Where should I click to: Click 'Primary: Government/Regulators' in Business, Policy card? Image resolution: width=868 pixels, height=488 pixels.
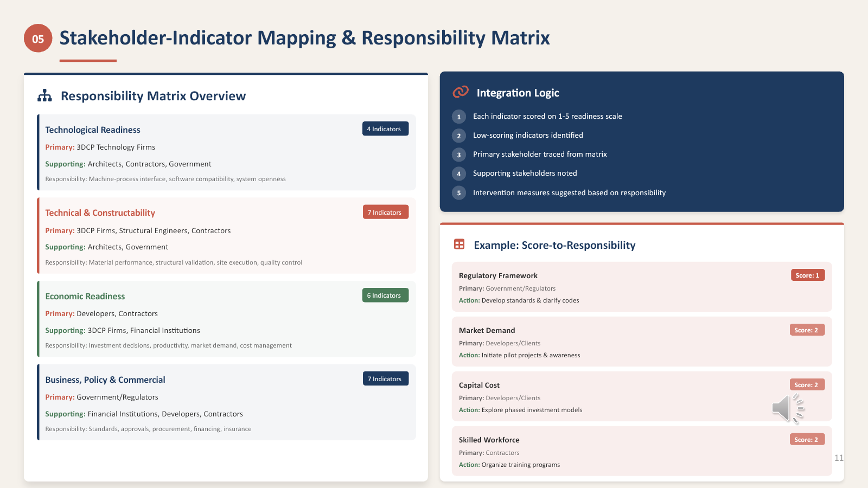102,397
